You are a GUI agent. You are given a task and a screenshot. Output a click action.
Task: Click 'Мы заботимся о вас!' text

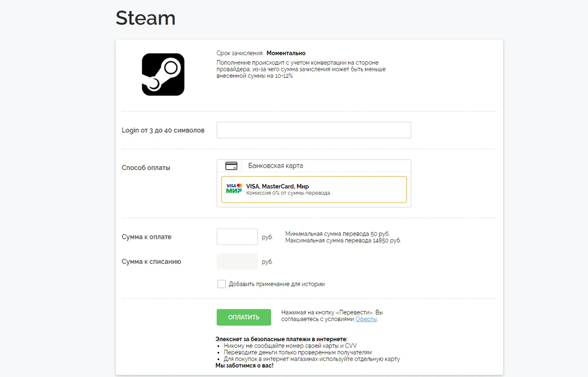coord(245,365)
